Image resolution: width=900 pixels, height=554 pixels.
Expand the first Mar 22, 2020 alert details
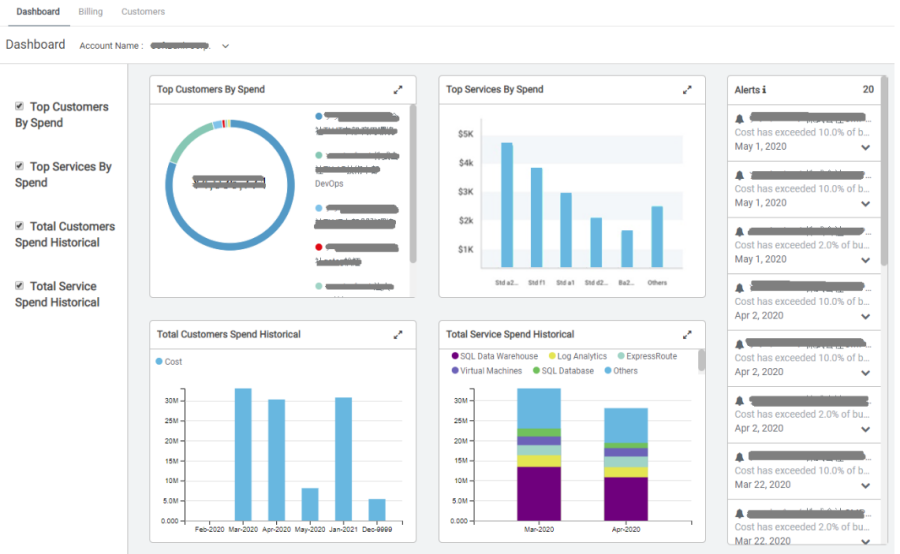865,485
